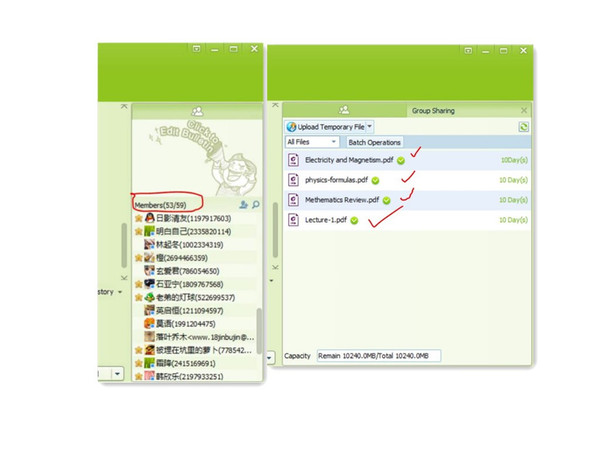Select member 石亚宁(1809767568)
Image resolution: width=600 pixels, height=450 pixels.
pyautogui.click(x=195, y=284)
